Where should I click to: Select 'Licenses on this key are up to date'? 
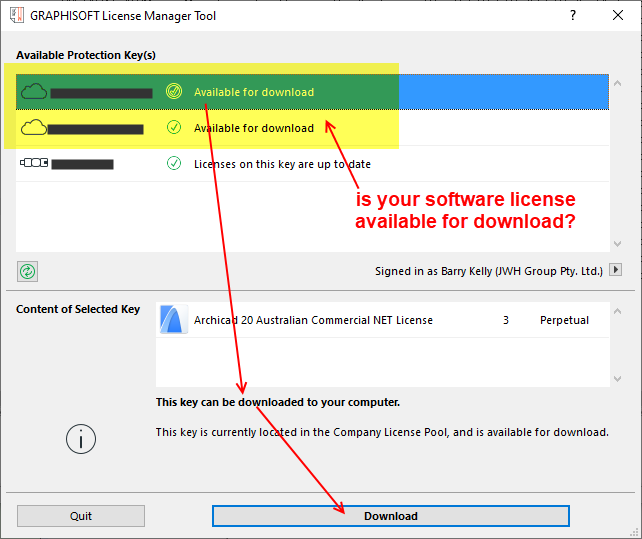[282, 164]
